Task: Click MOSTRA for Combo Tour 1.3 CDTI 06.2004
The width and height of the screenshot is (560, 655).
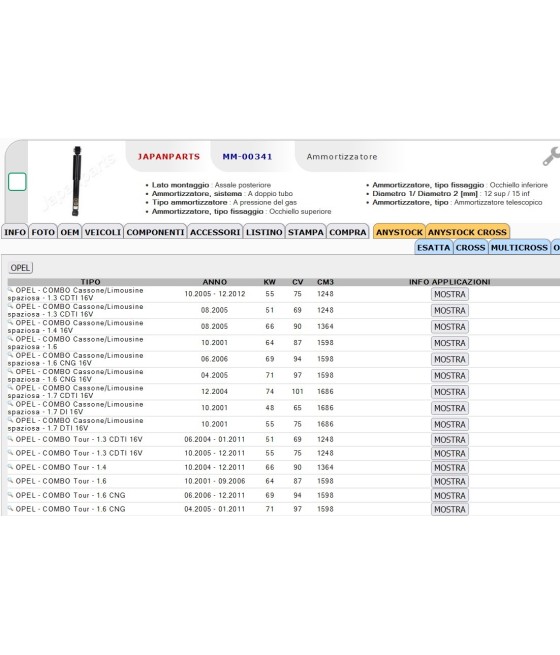Action: click(450, 439)
